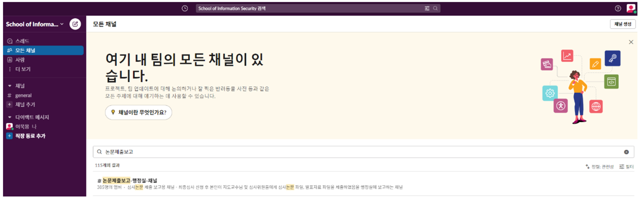Open the compose new message icon

tap(75, 24)
